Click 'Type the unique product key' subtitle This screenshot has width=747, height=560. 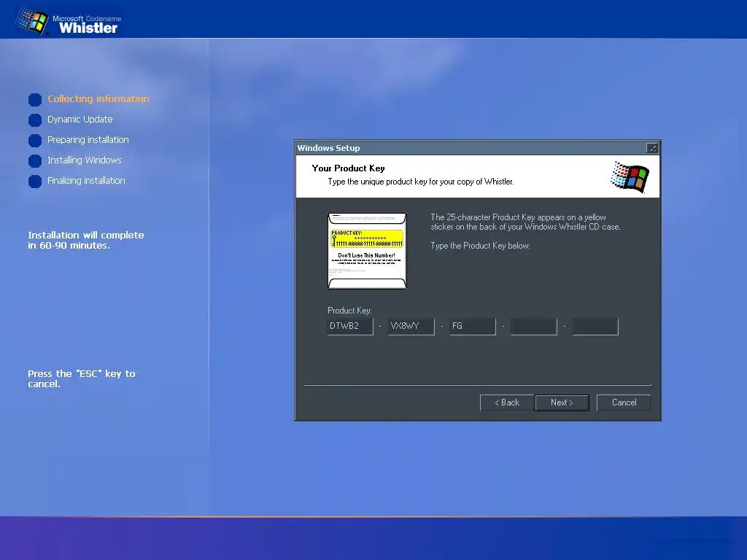point(421,182)
